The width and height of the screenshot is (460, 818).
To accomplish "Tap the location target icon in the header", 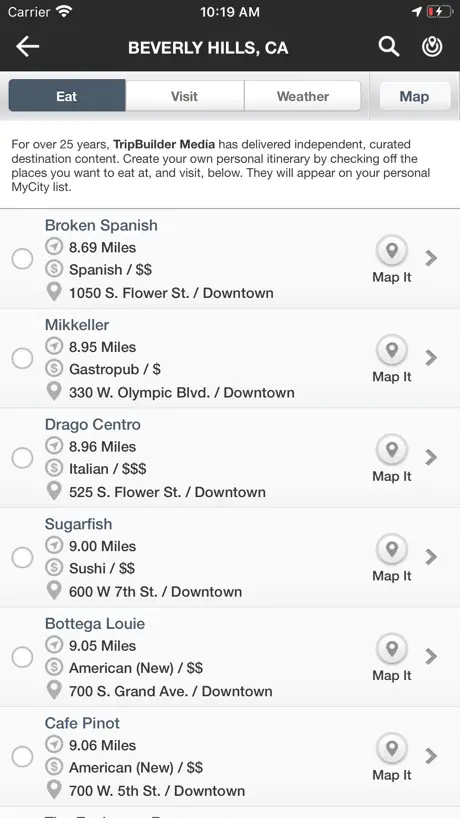I will [432, 47].
